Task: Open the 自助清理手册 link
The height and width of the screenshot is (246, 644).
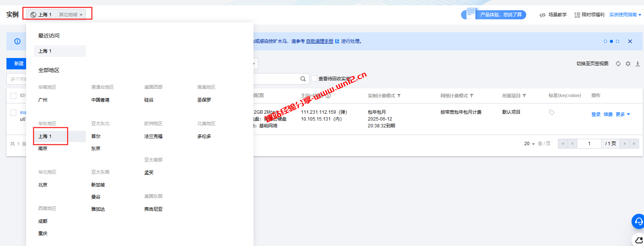Action: pos(320,41)
